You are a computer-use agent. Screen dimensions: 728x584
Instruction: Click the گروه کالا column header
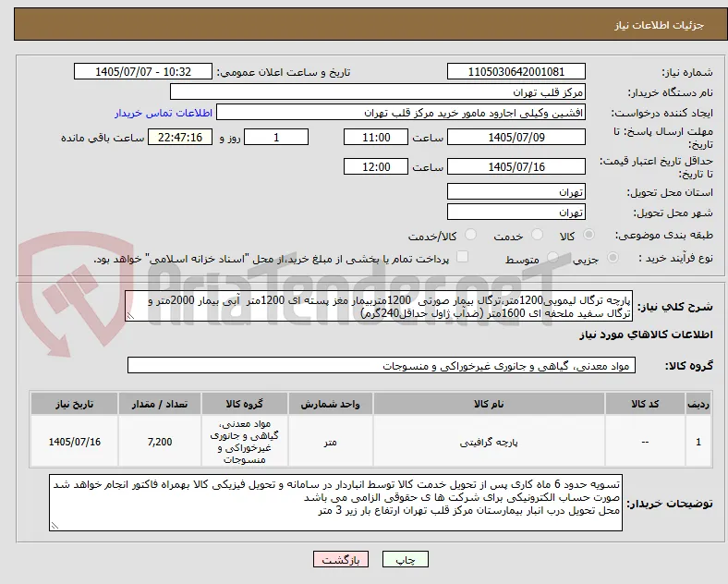tap(245, 404)
